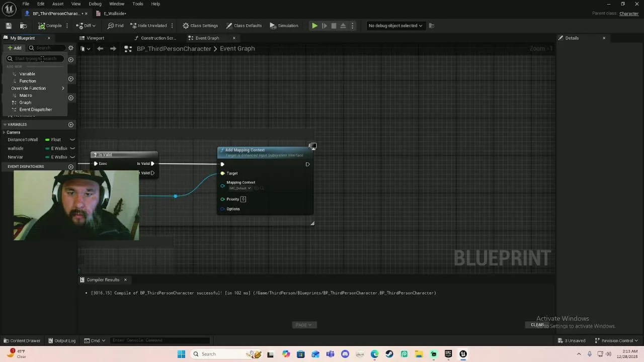The image size is (644, 362).
Task: Toggle visibility eye for DistanceToWall variable
Action: (x=72, y=140)
